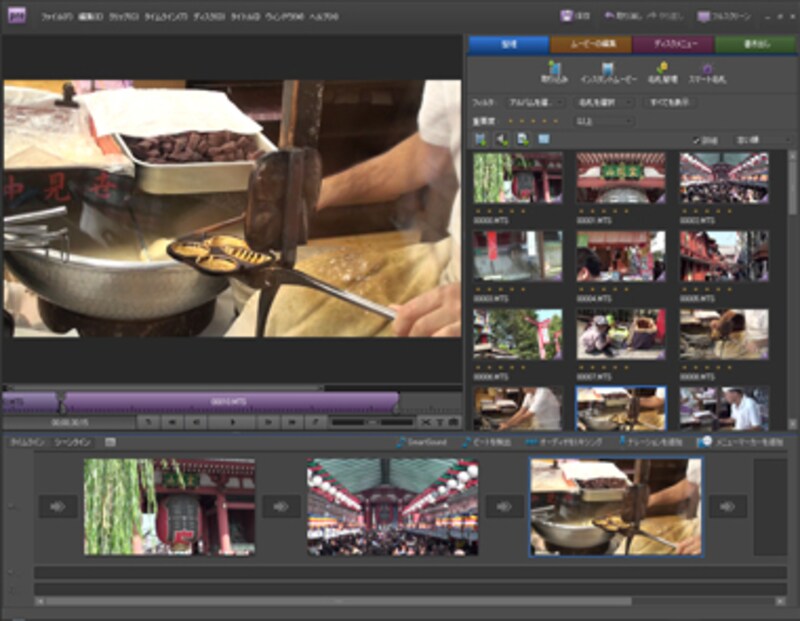
Task: Open the album filter dropdown
Action: pos(533,102)
